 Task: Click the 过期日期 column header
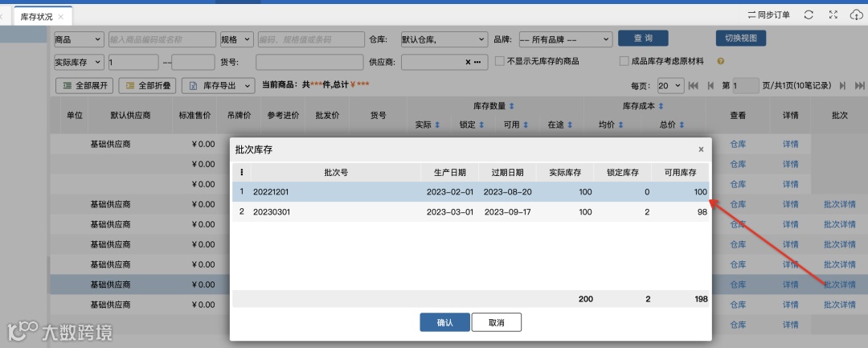coord(508,173)
